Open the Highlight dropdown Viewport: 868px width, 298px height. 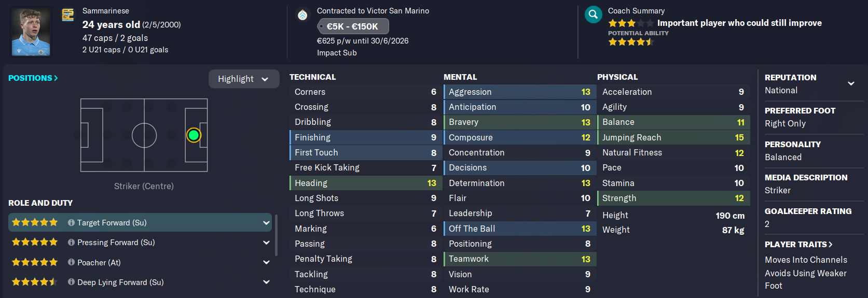243,79
